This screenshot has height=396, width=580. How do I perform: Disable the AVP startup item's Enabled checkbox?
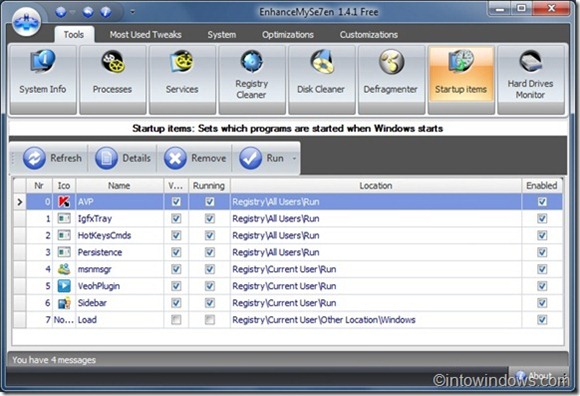(x=542, y=202)
